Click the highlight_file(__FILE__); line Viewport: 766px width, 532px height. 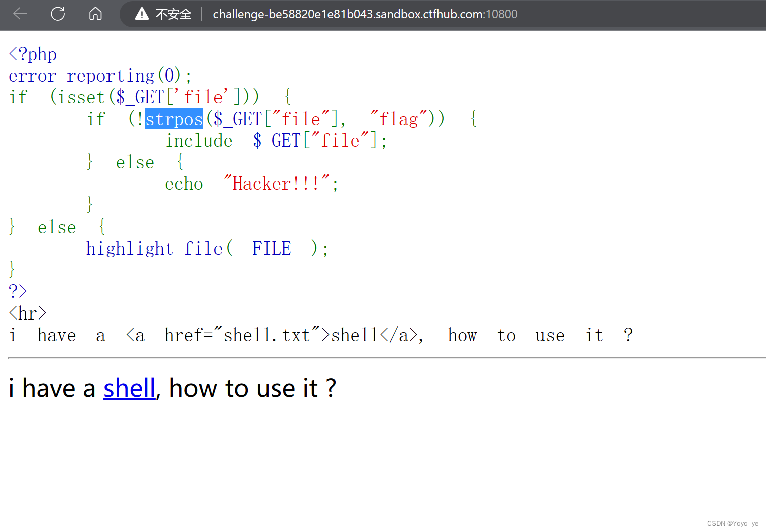(x=207, y=248)
